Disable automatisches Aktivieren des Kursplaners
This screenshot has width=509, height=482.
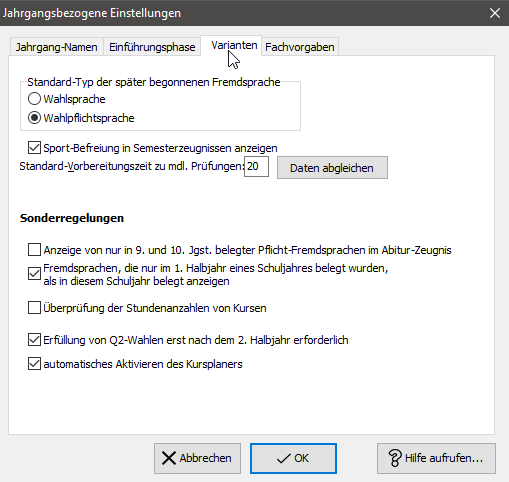[x=34, y=364]
